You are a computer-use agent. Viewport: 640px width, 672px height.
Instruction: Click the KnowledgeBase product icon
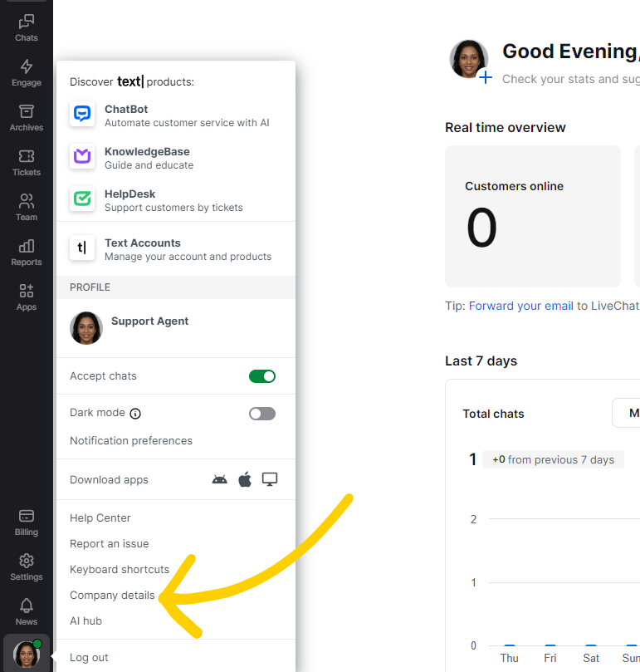pos(82,156)
